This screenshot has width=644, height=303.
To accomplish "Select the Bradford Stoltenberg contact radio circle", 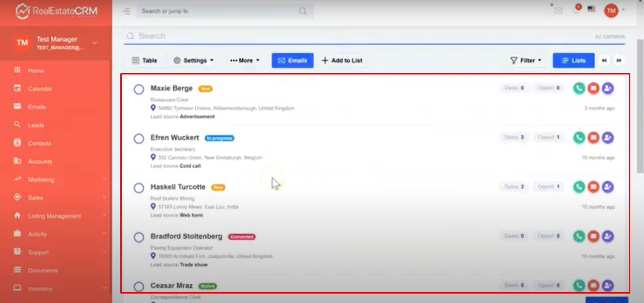I will [x=139, y=237].
